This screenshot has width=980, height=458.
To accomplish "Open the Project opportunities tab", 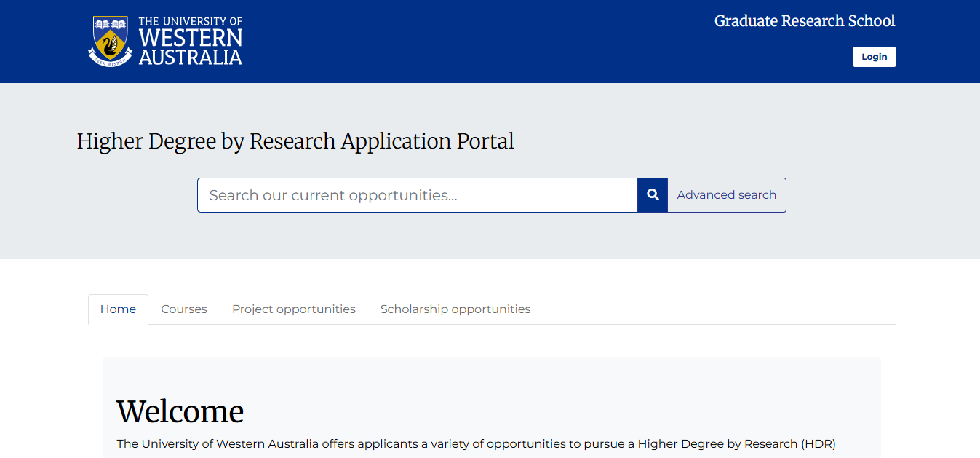I will coord(294,309).
